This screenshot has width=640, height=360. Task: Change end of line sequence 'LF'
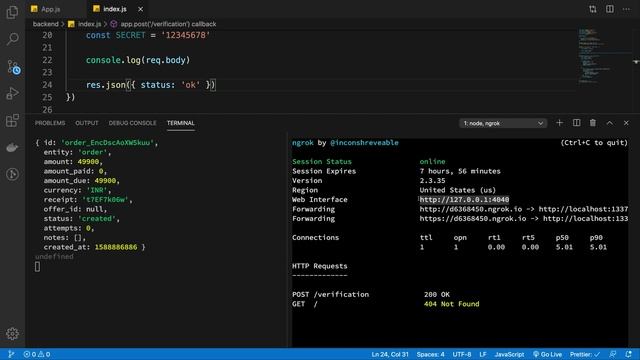[483, 354]
